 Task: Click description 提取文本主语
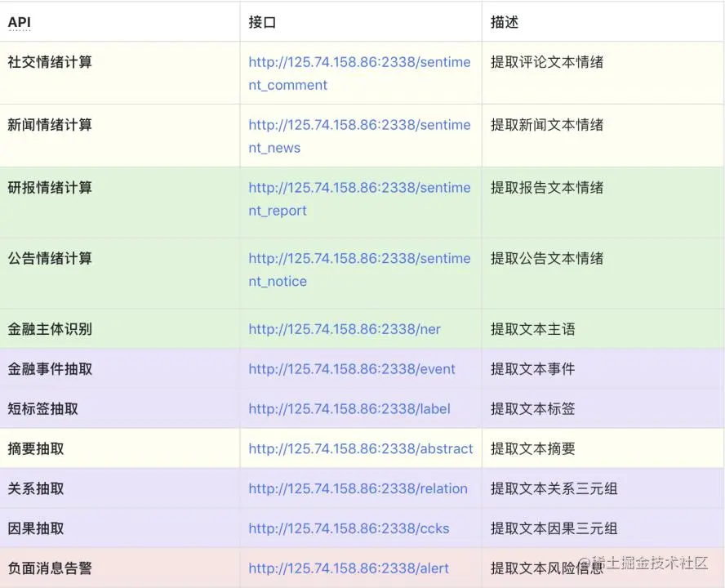[x=533, y=329]
